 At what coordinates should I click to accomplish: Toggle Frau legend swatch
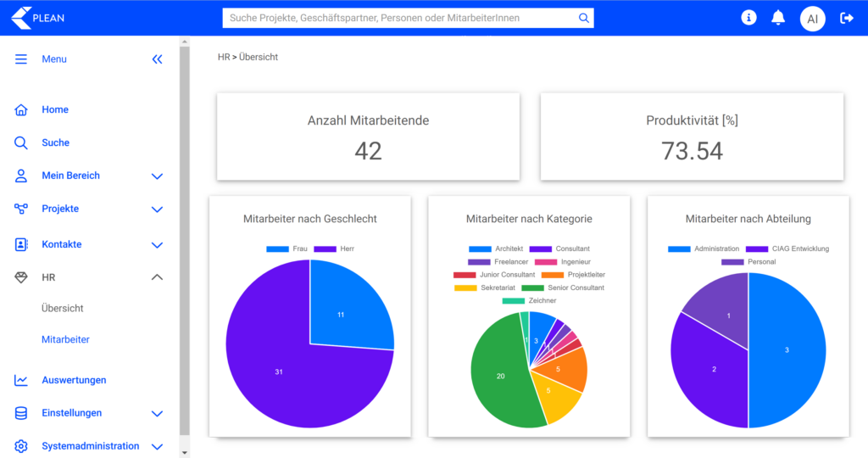[x=277, y=249]
